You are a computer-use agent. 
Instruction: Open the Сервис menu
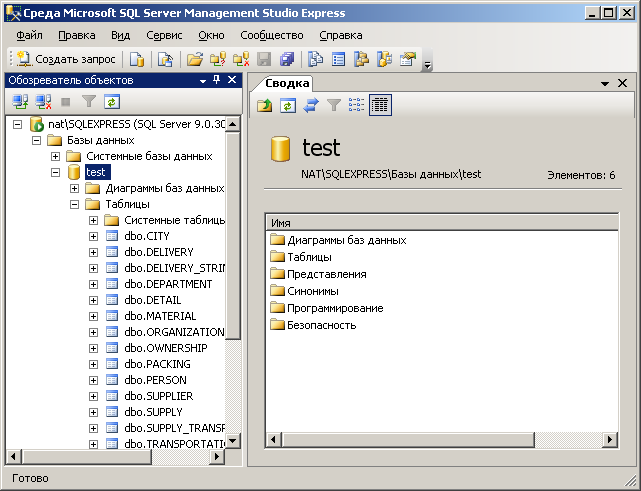click(164, 36)
